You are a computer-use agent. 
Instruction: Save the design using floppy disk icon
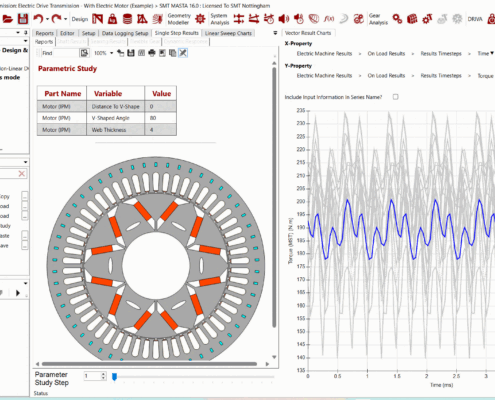23,19
